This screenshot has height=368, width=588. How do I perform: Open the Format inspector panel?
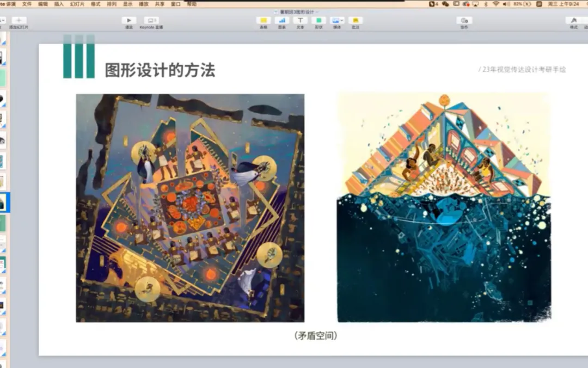point(573,20)
